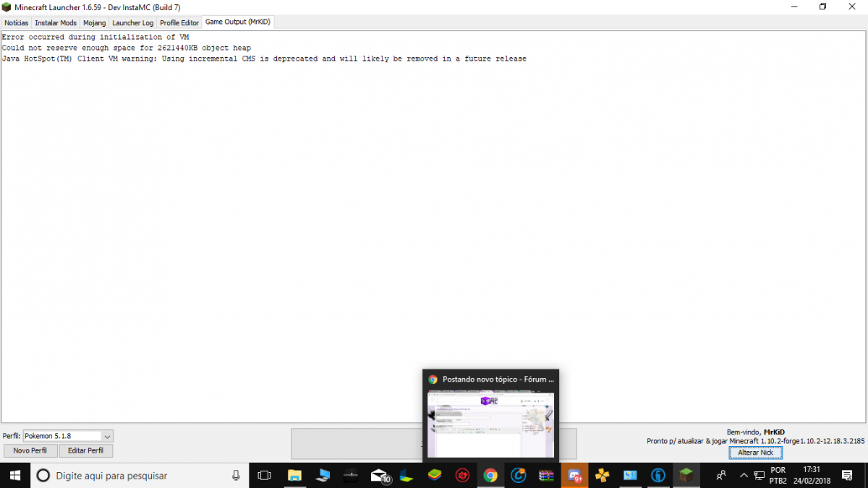Switch to Google Chrome in taskbar

click(x=490, y=475)
